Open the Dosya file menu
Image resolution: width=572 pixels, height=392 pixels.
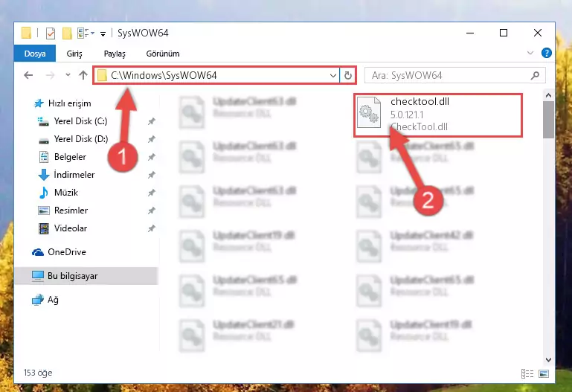(x=35, y=54)
